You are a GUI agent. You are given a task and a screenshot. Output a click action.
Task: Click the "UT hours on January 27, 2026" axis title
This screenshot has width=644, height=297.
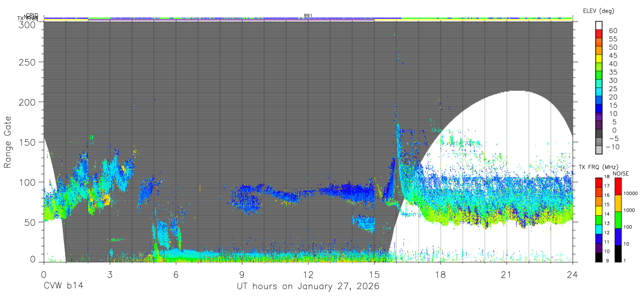coord(308,286)
